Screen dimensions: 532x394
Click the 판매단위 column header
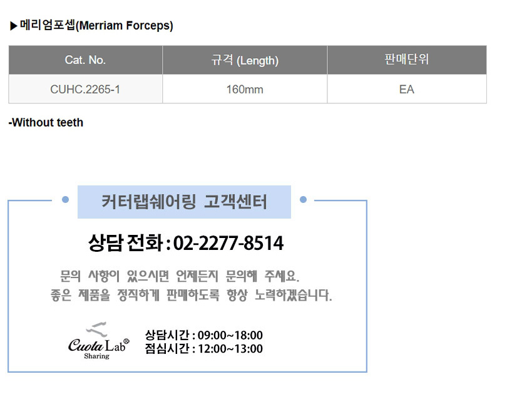[x=406, y=60]
